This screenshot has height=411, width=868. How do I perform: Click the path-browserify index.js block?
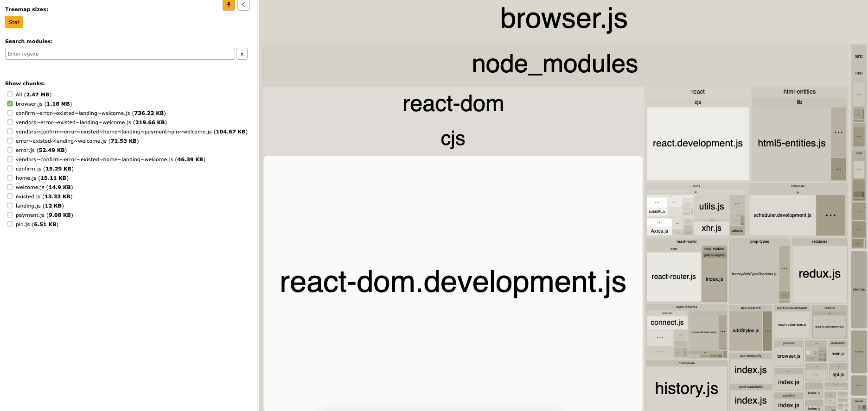pyautogui.click(x=750, y=370)
